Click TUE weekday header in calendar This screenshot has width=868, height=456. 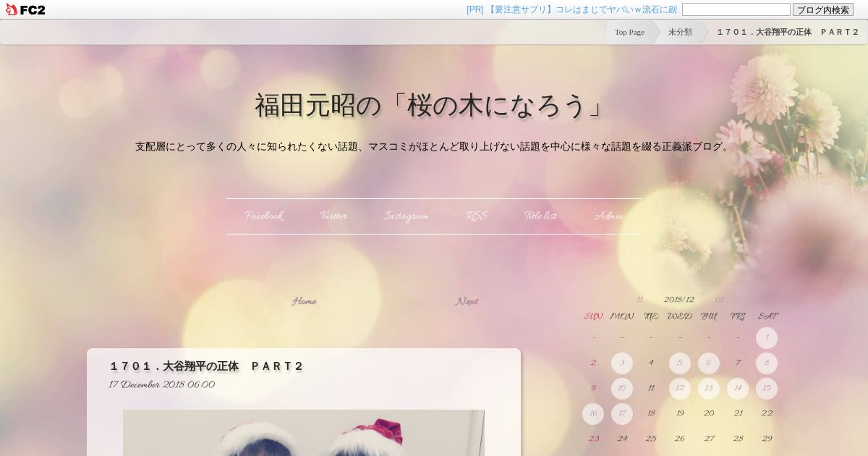651,317
